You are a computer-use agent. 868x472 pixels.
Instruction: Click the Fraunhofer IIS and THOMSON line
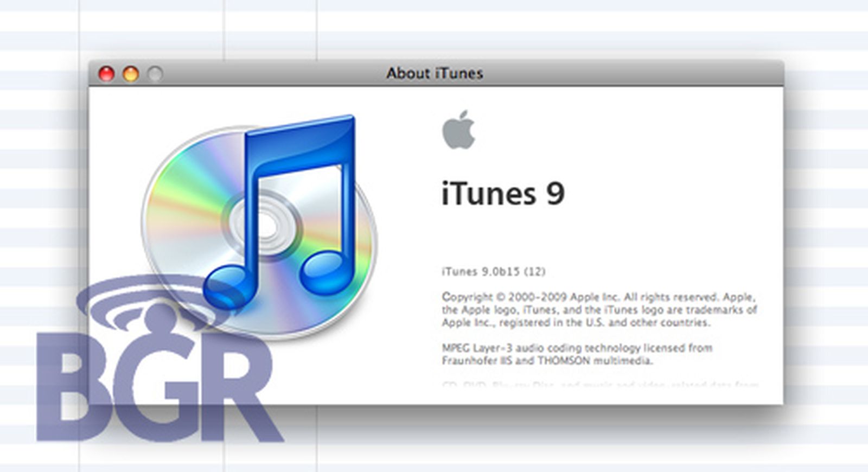coord(547,361)
